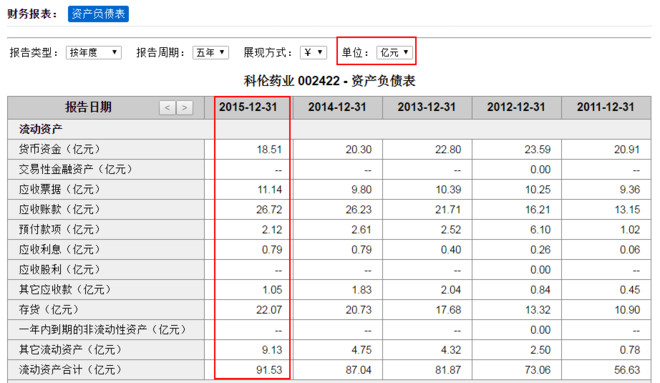
Task: Select the 资产负债表 tab
Action: pos(98,14)
